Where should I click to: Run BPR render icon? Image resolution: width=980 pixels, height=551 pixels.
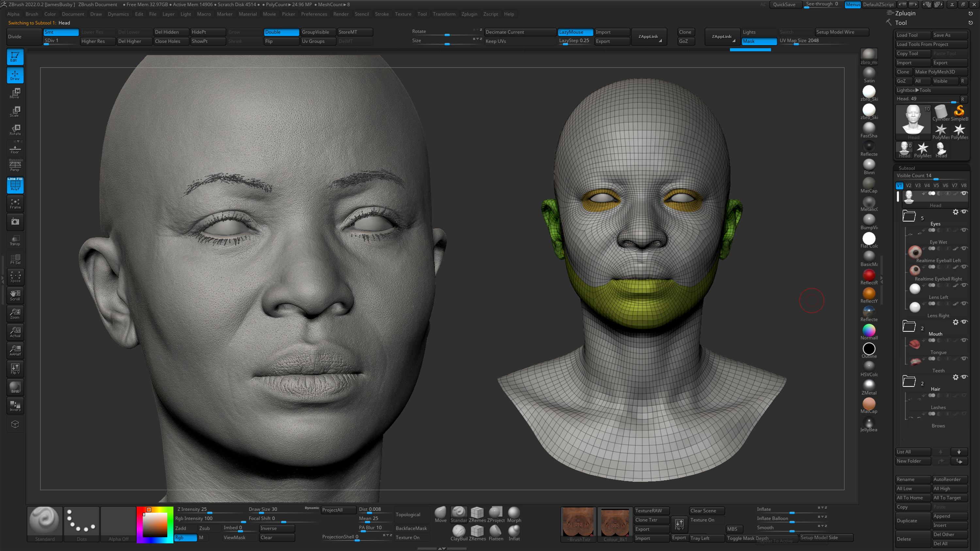point(15,387)
